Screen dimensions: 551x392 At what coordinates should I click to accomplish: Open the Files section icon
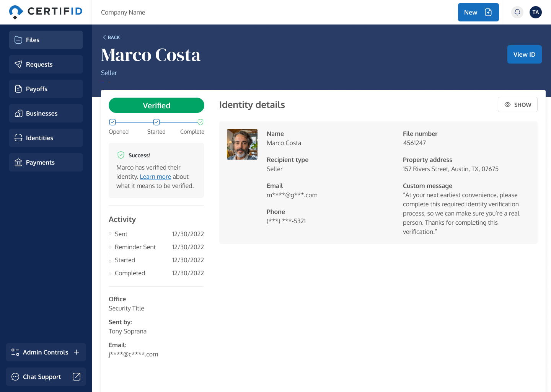pyautogui.click(x=18, y=40)
